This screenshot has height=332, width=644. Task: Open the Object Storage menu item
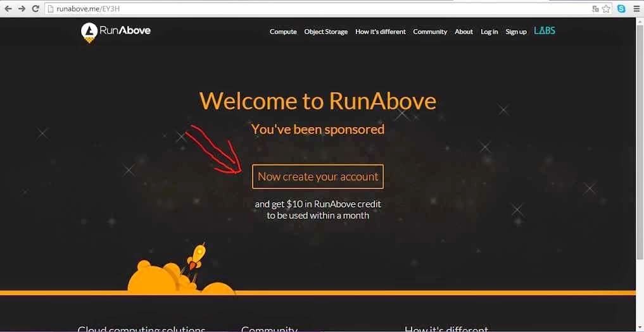tap(325, 32)
